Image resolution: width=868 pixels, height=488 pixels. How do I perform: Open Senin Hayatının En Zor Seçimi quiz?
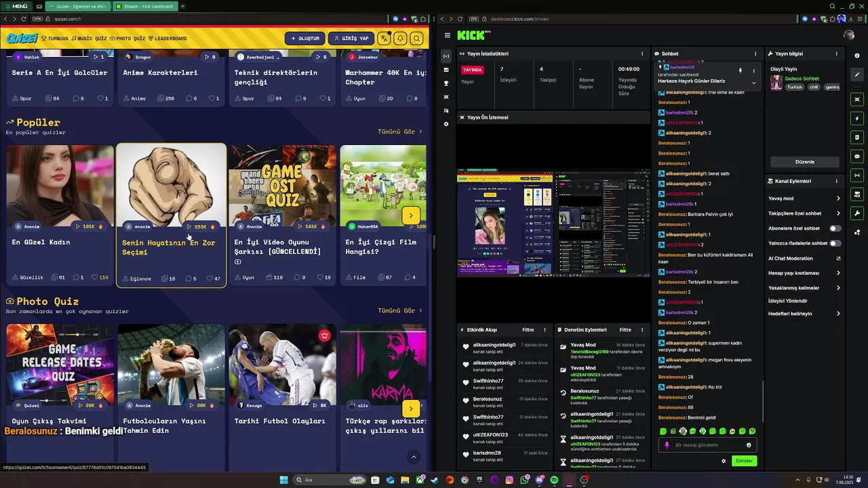click(171, 215)
